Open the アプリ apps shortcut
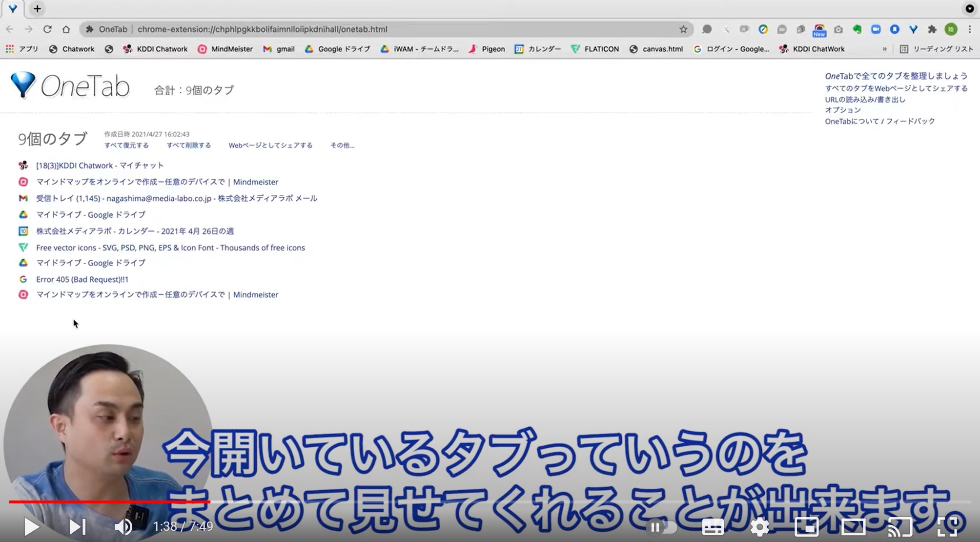The width and height of the screenshot is (980, 542). pyautogui.click(x=22, y=49)
